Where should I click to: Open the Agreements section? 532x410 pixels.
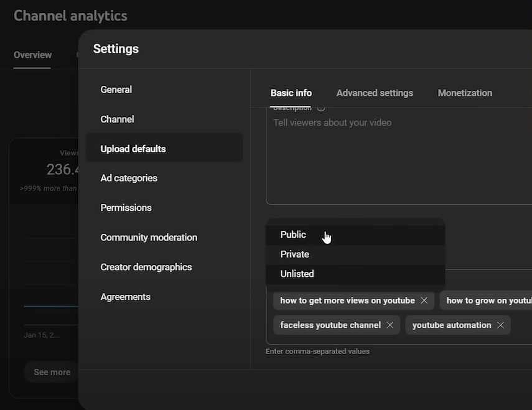pyautogui.click(x=125, y=297)
